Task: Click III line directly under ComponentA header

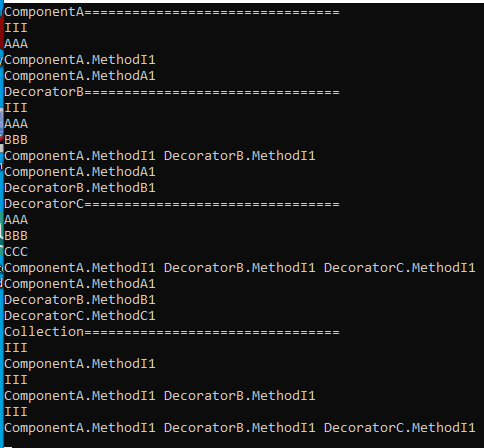Action: (16, 28)
